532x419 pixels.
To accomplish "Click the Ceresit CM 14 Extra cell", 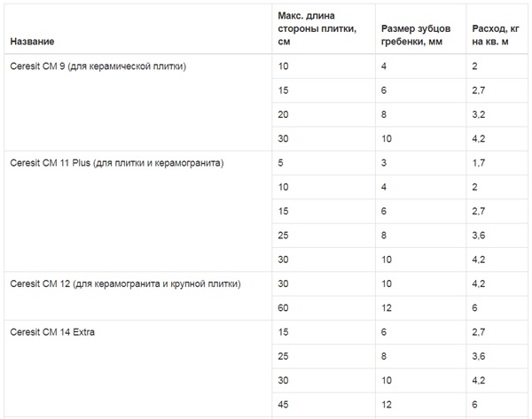I will (52, 332).
